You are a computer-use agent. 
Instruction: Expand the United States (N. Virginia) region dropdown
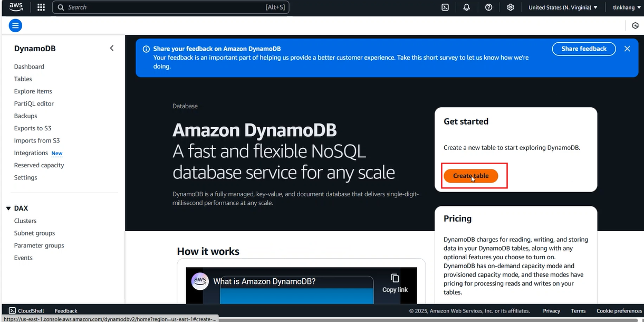(563, 7)
